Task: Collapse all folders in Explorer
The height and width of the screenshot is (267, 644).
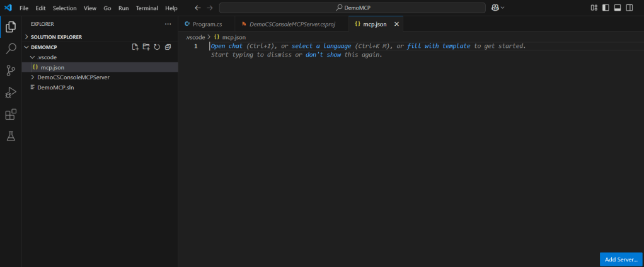Action: 167,47
